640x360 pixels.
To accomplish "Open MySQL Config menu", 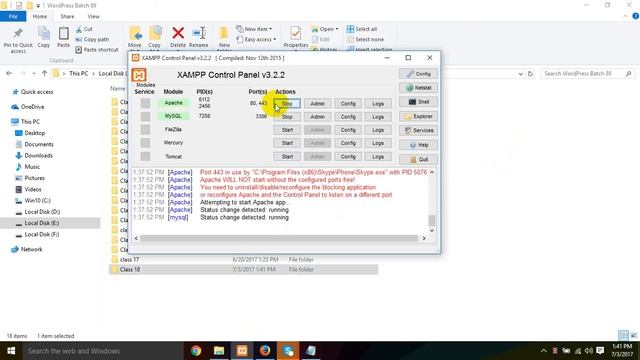I will pyautogui.click(x=348, y=117).
